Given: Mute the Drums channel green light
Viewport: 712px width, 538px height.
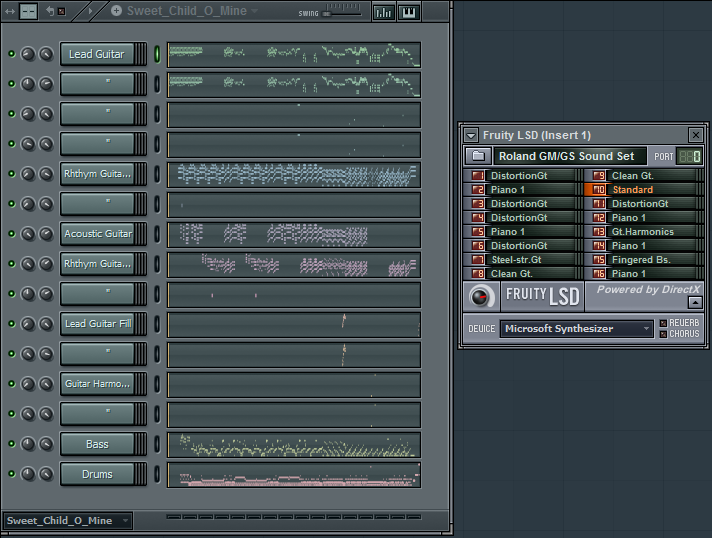Looking at the screenshot, I should point(12,474).
